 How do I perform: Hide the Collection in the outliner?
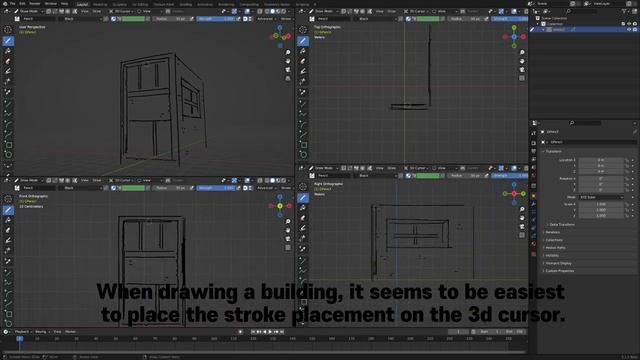coord(629,24)
